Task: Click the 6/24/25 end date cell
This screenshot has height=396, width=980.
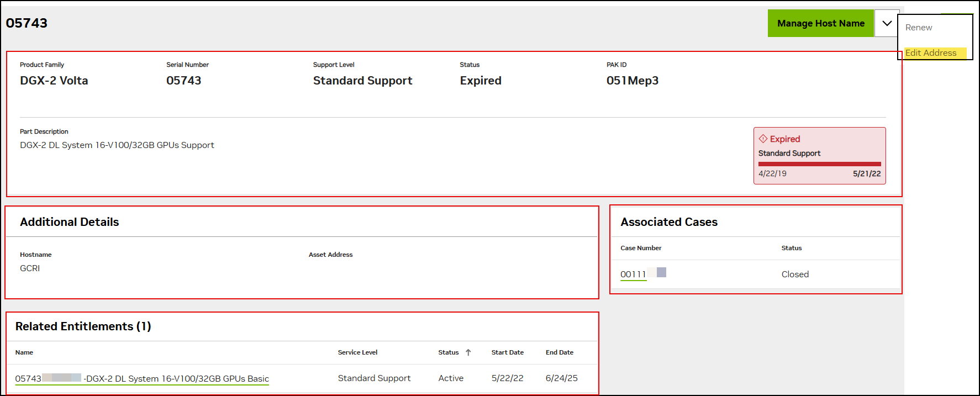Action: pyautogui.click(x=561, y=378)
